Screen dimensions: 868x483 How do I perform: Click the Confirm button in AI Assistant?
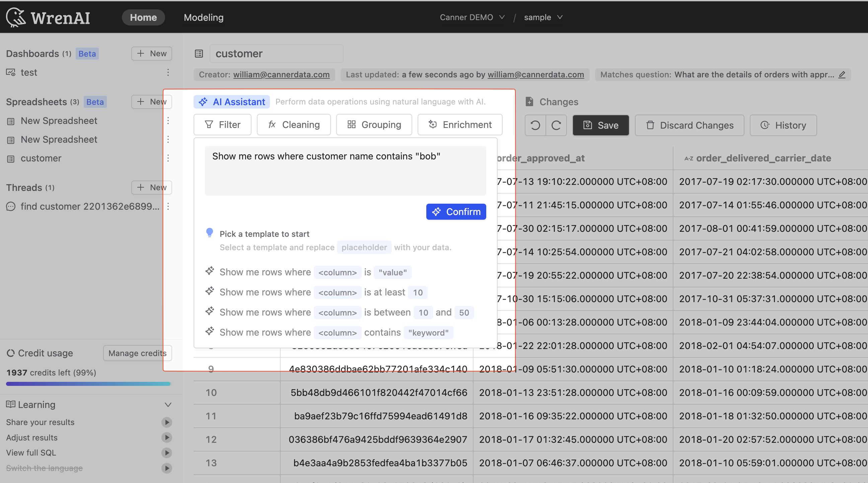click(455, 211)
